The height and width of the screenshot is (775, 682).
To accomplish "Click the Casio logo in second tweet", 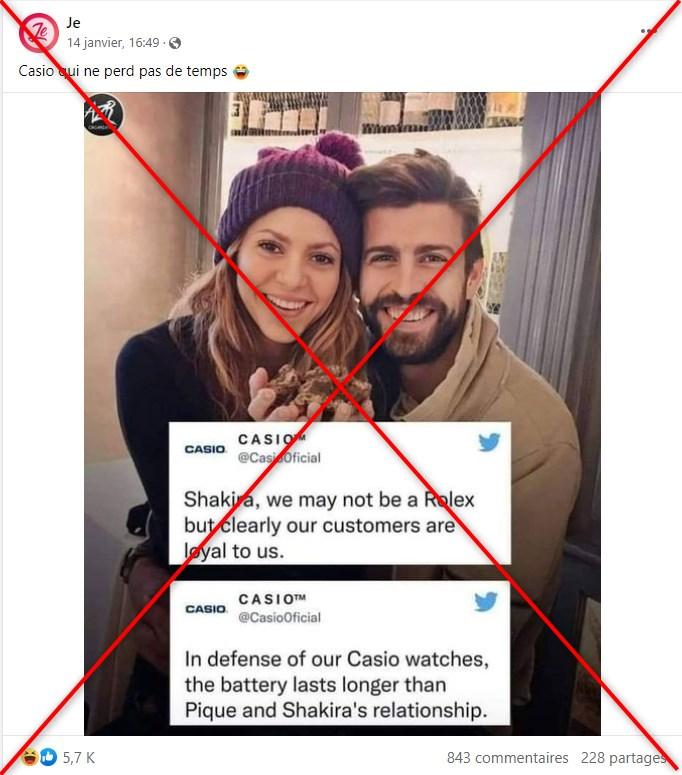I will (x=206, y=609).
